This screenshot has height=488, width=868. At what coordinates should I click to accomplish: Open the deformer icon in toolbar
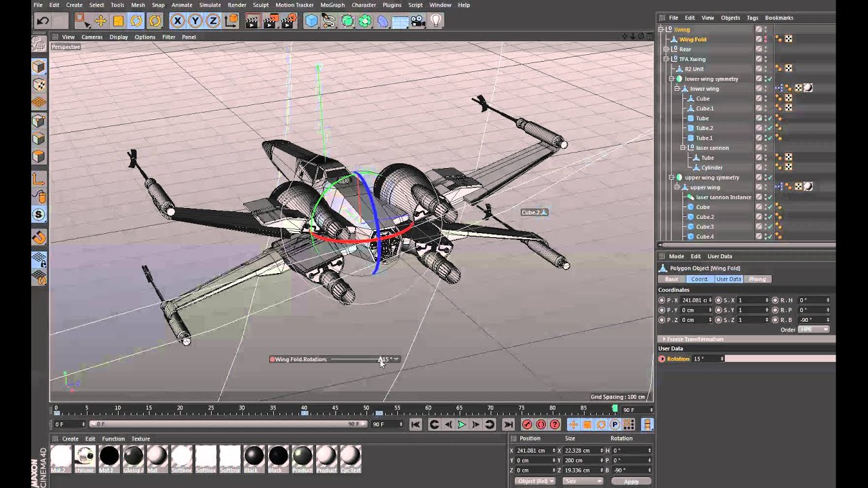[x=382, y=21]
